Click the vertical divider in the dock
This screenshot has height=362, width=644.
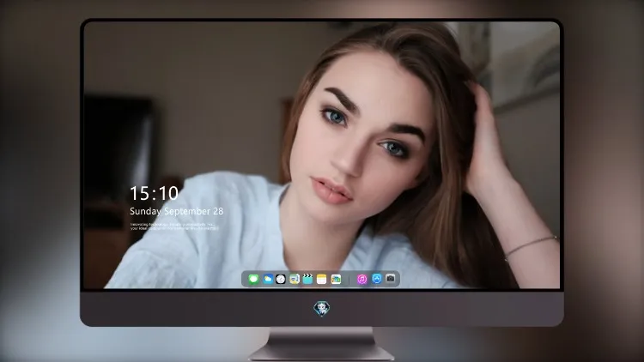[349, 279]
